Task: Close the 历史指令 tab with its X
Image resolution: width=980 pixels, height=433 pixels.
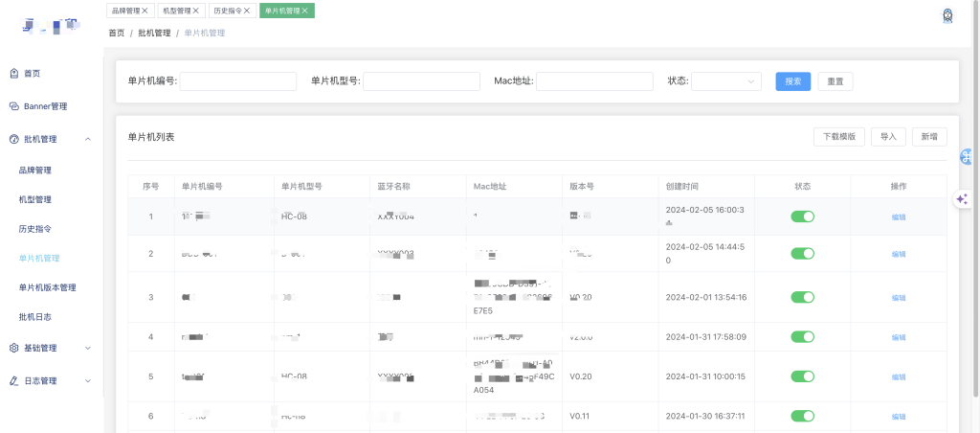Action: [247, 11]
